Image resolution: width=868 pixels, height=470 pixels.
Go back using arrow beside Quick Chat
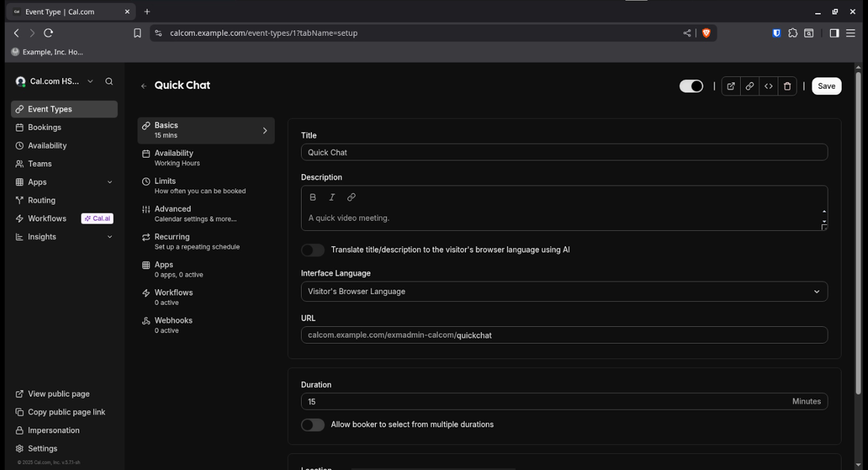pos(144,86)
